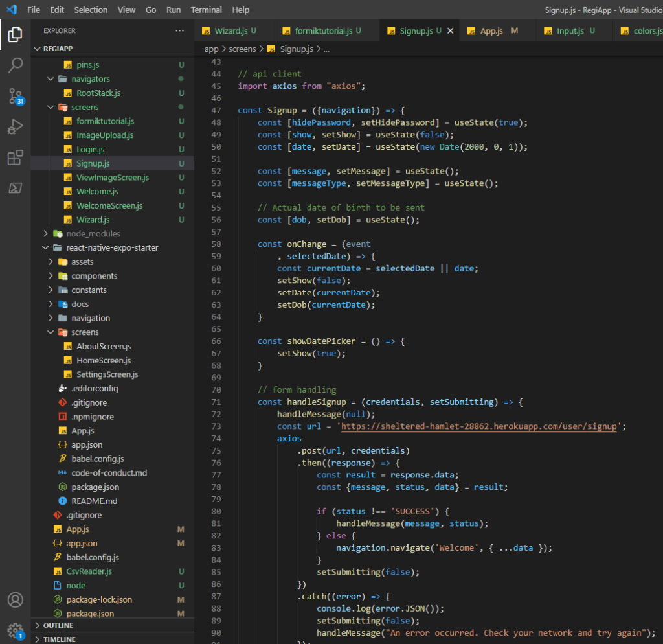Viewport: 663px width, 644px height.
Task: Open the PowerShell terminal icon in activity bar
Action: click(x=15, y=189)
